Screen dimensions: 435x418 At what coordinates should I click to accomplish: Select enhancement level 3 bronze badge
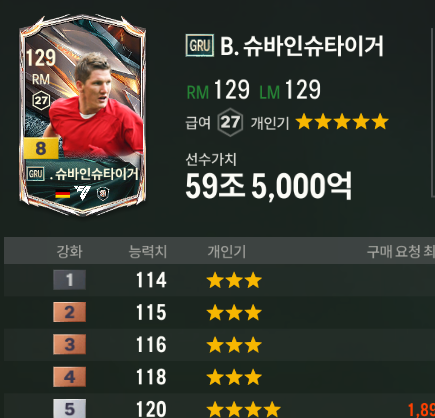tap(69, 344)
